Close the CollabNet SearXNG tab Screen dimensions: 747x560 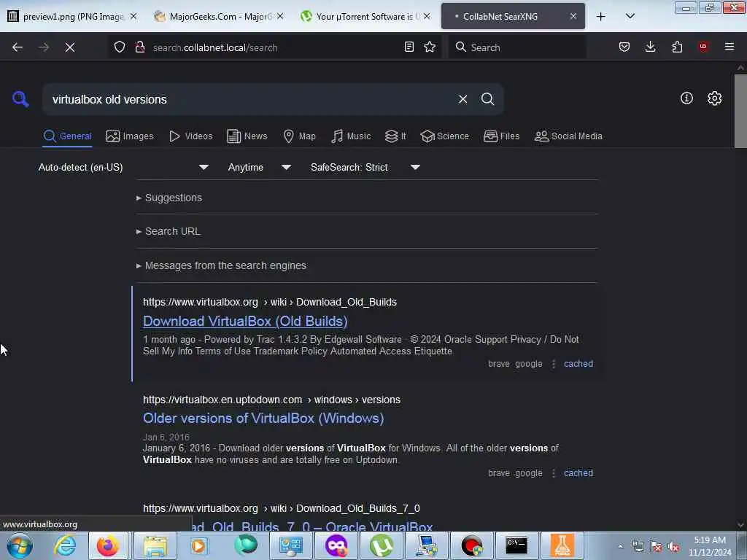click(x=573, y=17)
